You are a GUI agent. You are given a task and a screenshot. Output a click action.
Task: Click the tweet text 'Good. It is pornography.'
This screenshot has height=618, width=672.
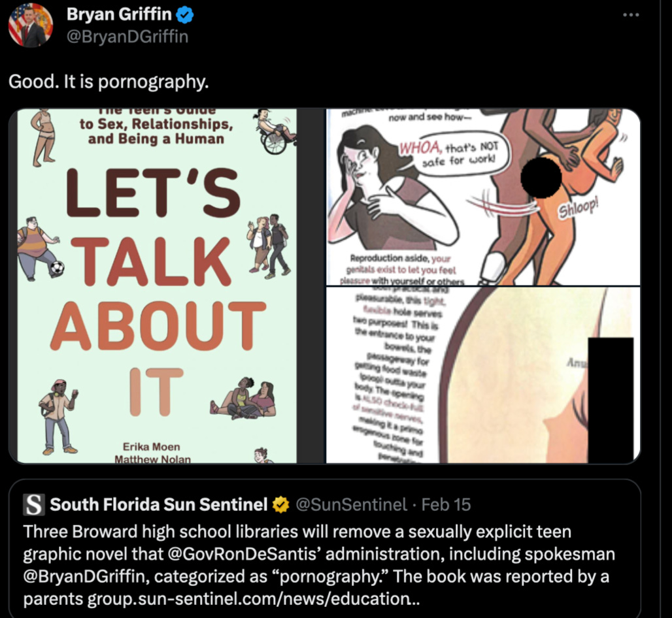(x=109, y=82)
